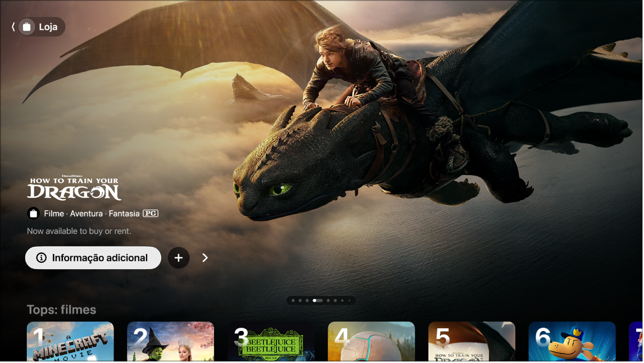The height and width of the screenshot is (363, 644).
Task: Go back using the Loja chevron
Action: click(x=13, y=27)
